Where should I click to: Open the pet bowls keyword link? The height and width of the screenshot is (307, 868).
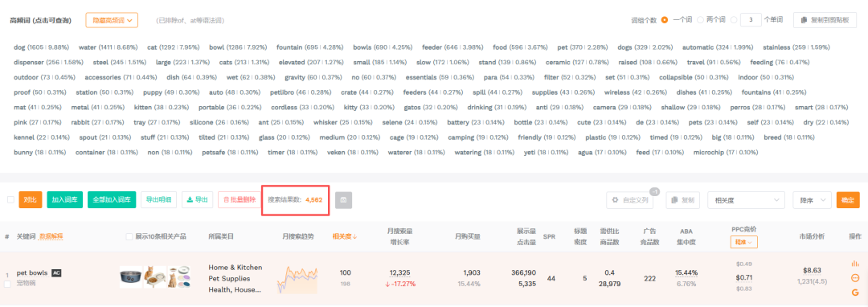[x=33, y=272]
